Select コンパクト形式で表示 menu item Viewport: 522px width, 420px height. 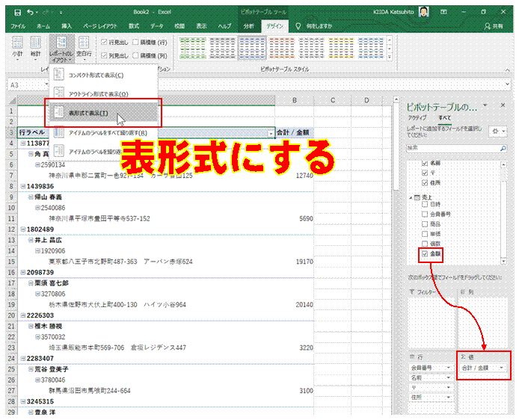tap(103, 75)
